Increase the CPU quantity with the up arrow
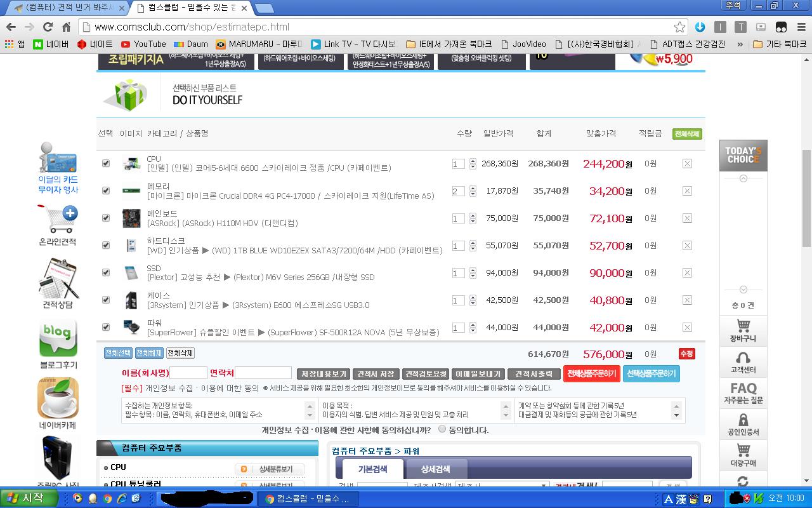 [473, 161]
